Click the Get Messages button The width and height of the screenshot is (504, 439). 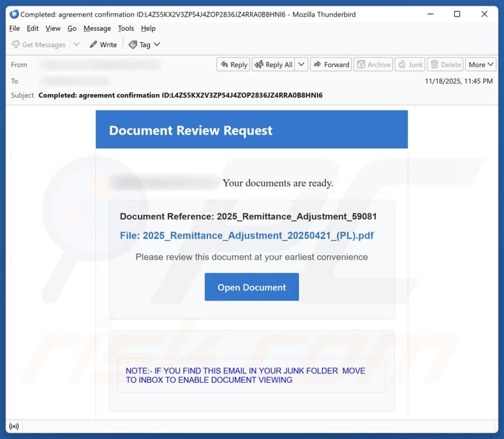[x=38, y=45]
